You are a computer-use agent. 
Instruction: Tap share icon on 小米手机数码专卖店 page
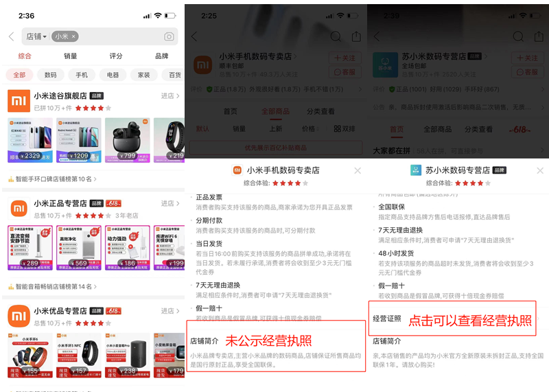tap(356, 36)
